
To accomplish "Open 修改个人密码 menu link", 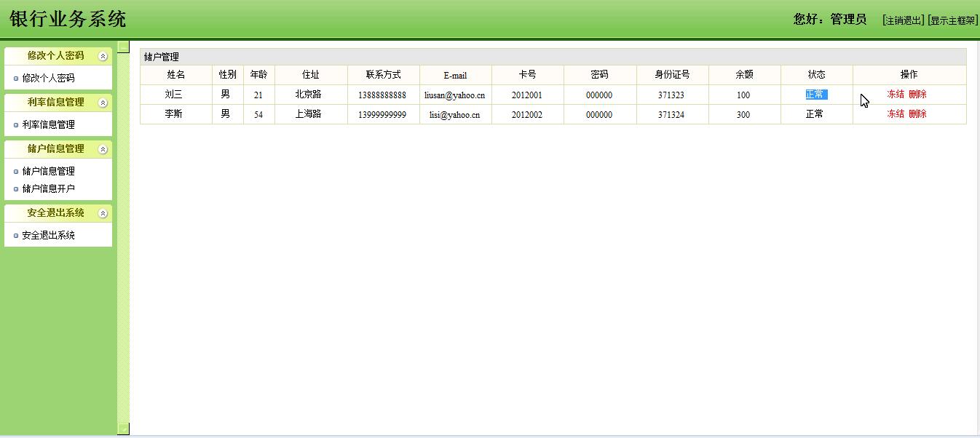I will coord(48,78).
